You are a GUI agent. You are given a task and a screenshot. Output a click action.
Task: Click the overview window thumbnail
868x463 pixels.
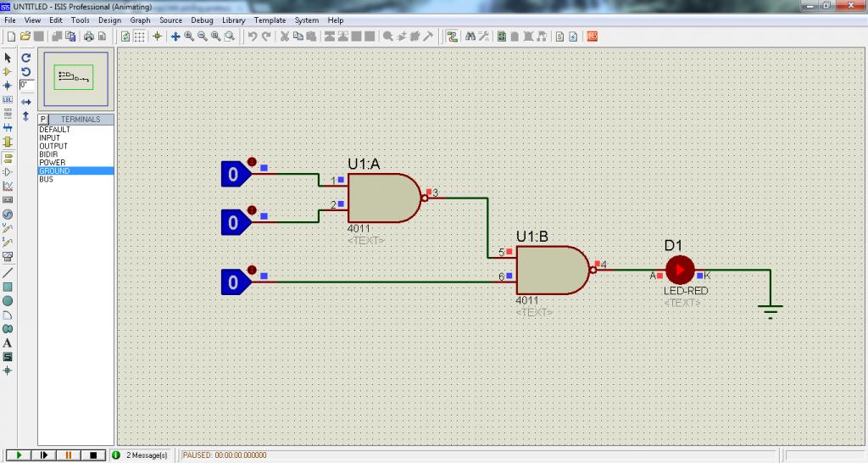pos(75,79)
